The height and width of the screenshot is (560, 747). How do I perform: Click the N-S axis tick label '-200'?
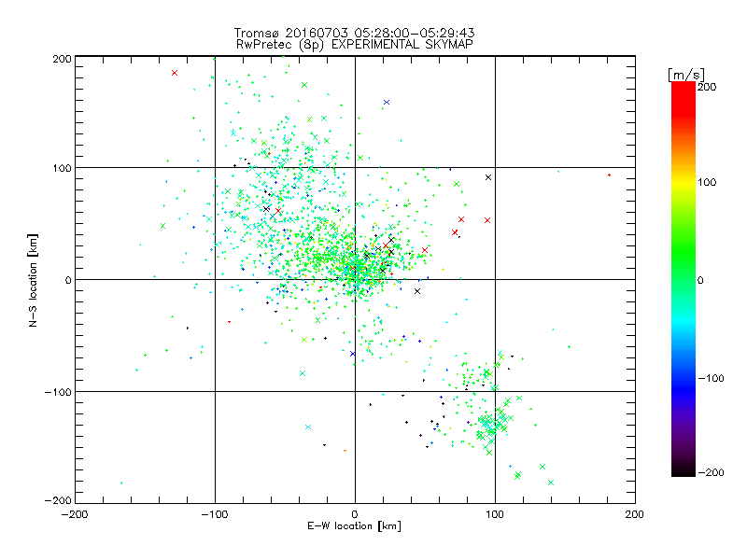[58, 500]
